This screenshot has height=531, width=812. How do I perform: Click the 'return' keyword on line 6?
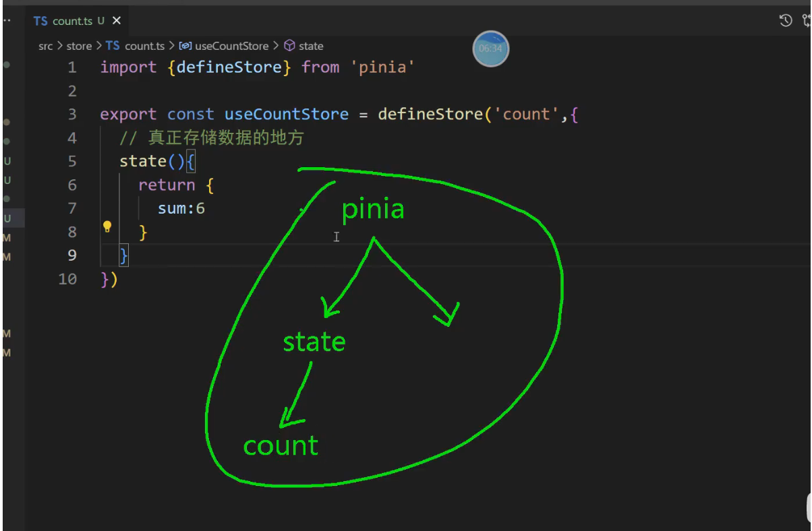167,185
